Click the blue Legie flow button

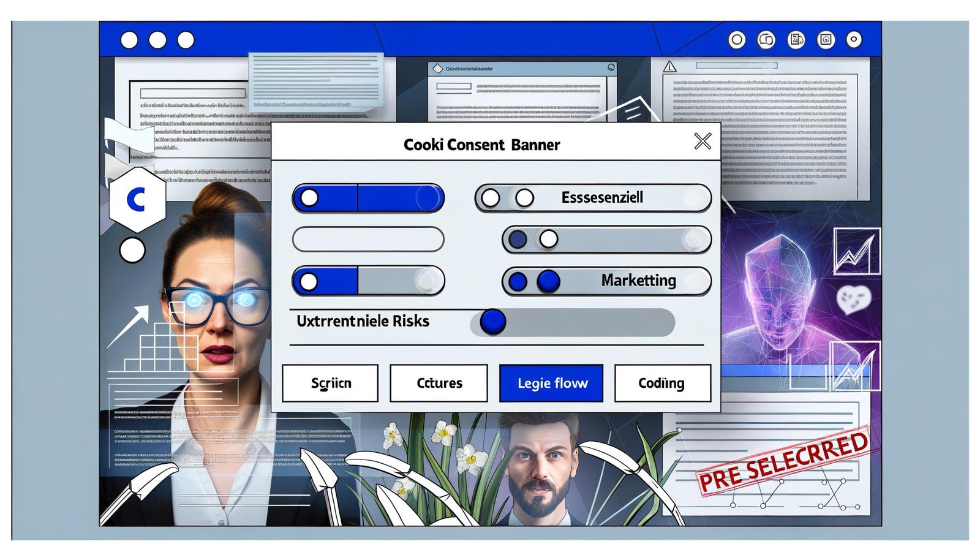[x=551, y=384]
